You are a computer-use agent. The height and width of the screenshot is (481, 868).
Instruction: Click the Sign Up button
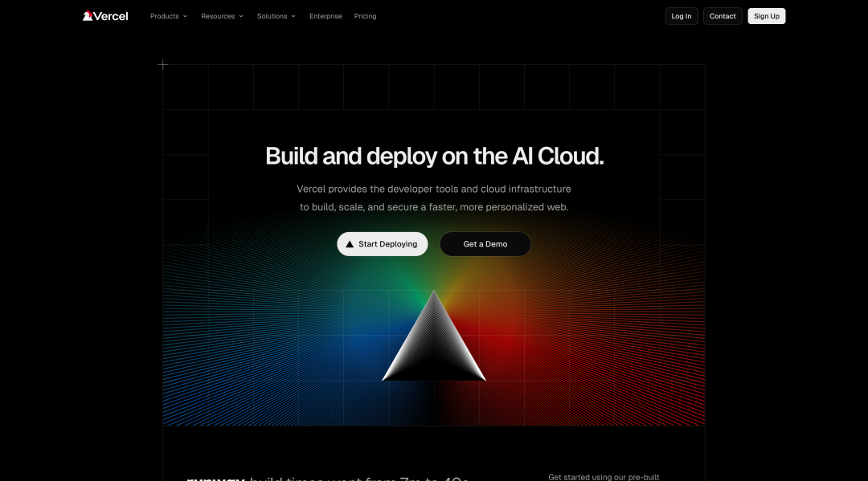click(x=767, y=16)
